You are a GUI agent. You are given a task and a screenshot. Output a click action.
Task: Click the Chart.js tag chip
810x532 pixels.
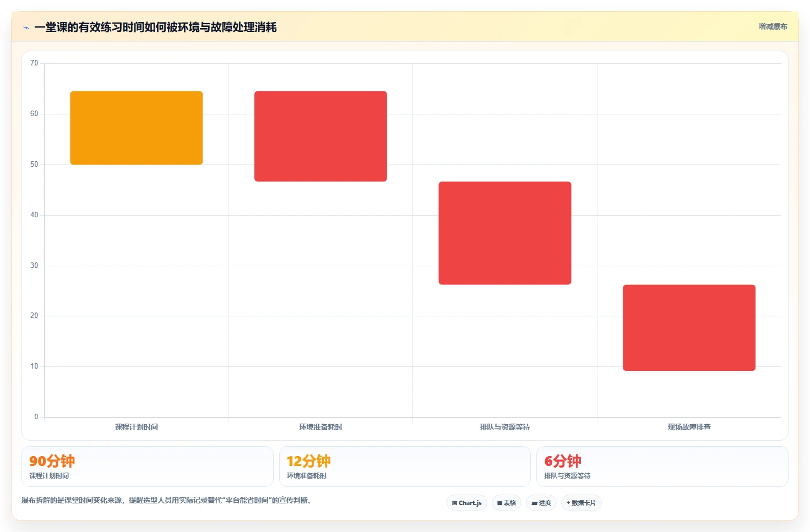pos(467,503)
